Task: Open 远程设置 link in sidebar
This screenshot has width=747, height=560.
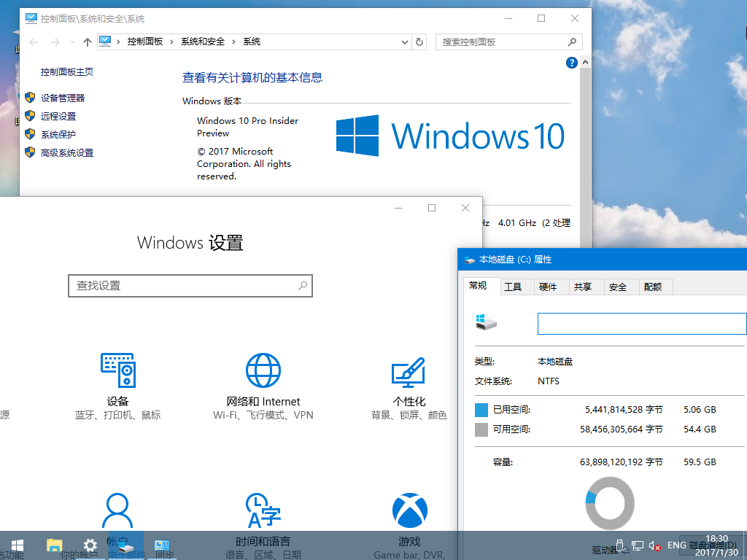Action: coord(58,116)
